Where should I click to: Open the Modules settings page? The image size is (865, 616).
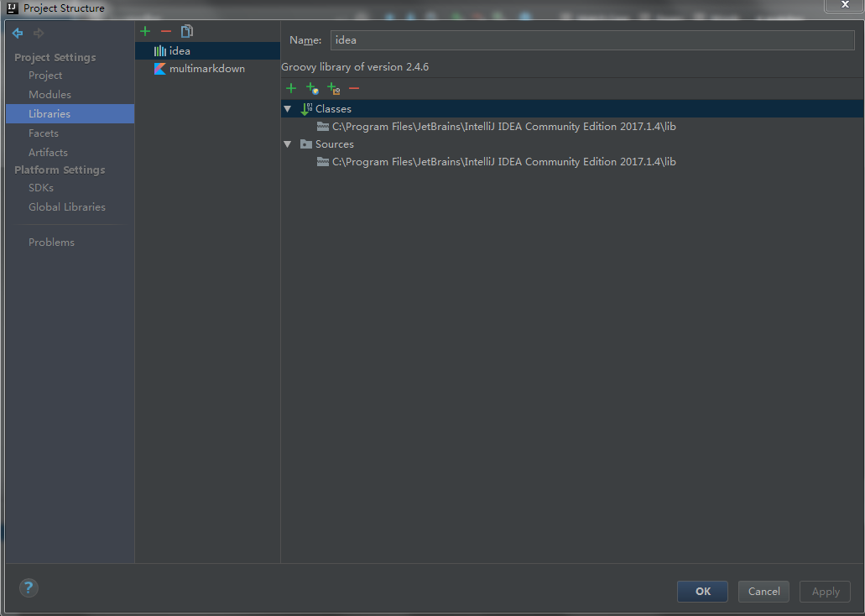pos(50,94)
